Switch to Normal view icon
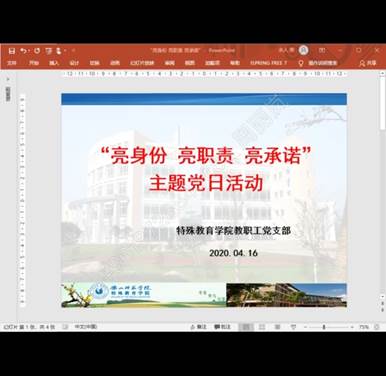Viewport: 386px width, 376px height. click(246, 327)
